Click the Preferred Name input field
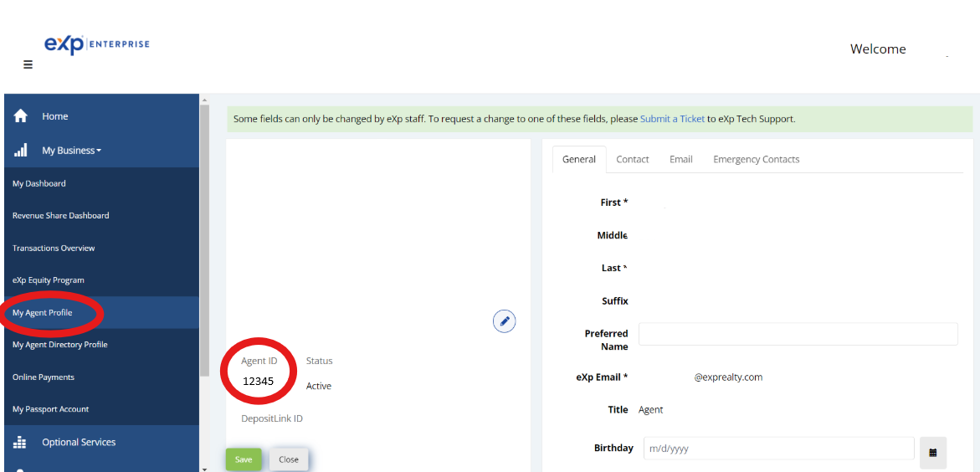Image resolution: width=980 pixels, height=472 pixels. [798, 334]
